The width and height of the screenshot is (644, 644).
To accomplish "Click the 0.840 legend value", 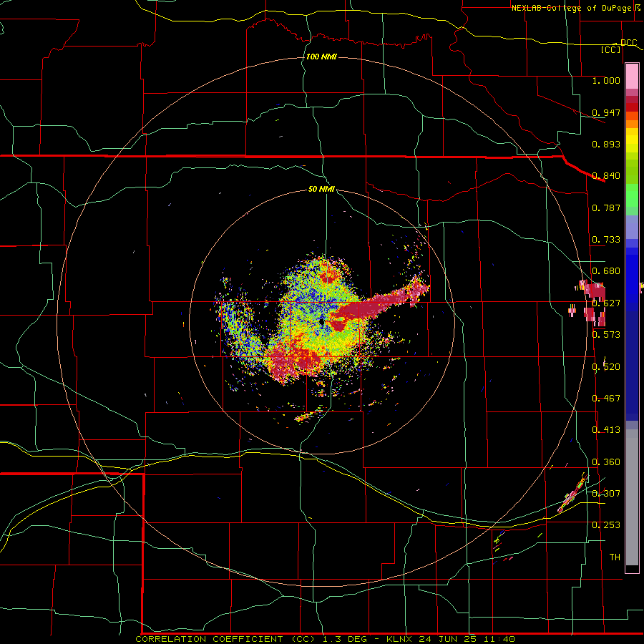I will point(606,175).
